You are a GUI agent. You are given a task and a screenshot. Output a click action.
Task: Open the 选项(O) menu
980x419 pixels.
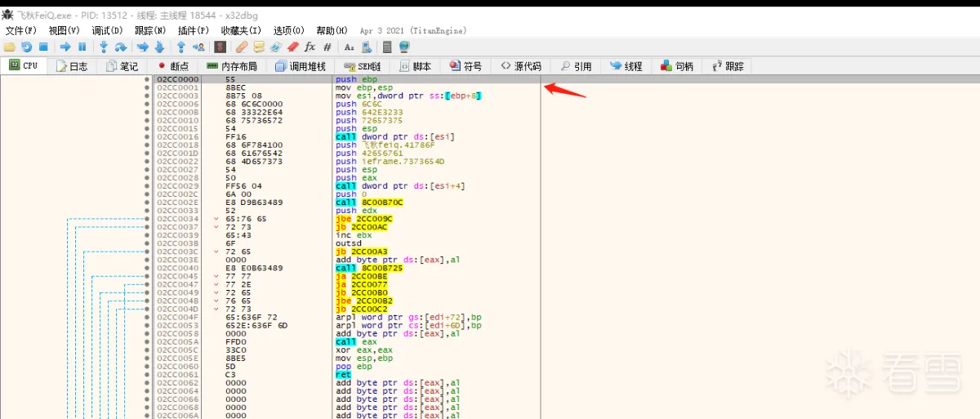289,30
